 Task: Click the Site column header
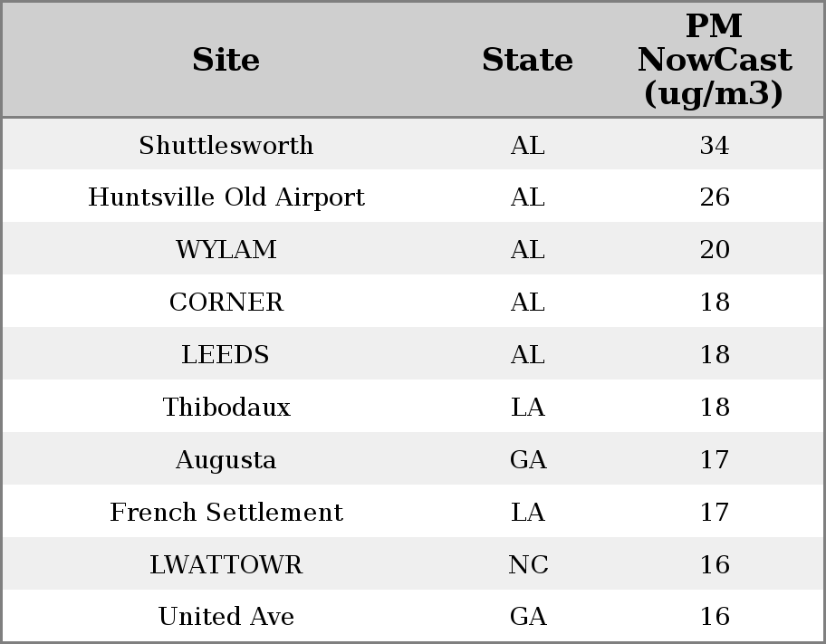(226, 60)
